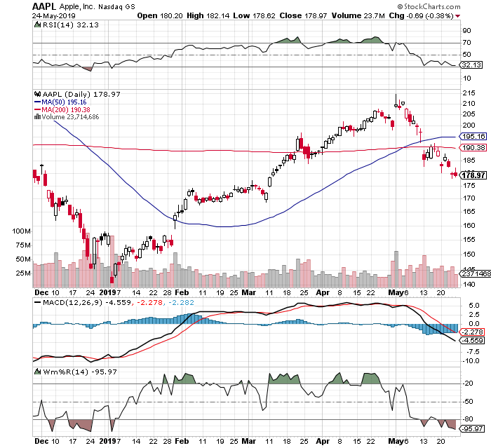Click Feb on the bottom date axis

click(182, 441)
